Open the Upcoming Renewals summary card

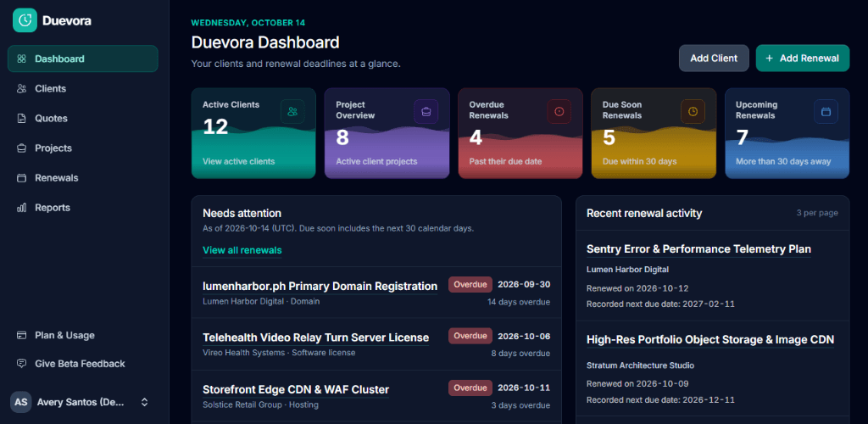point(787,133)
